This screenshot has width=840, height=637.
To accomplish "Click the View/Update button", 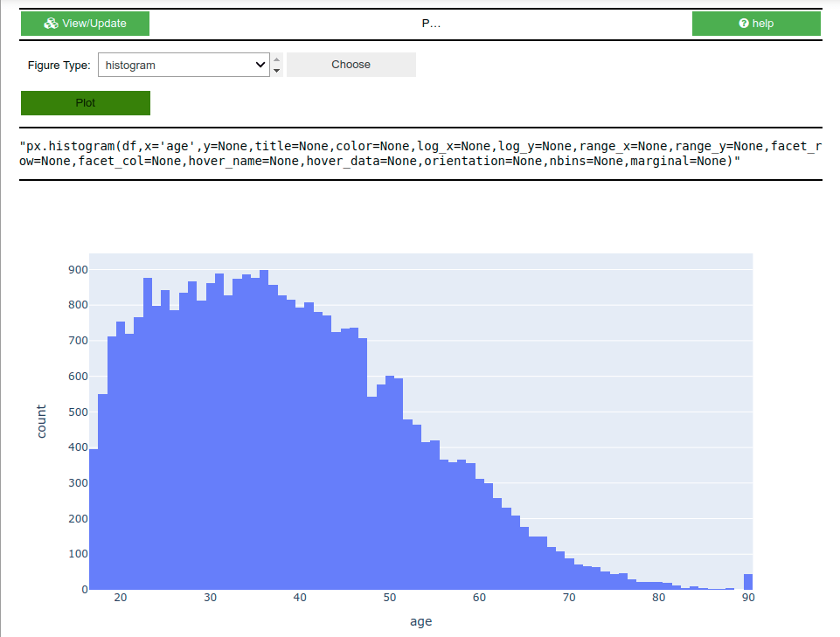I will pyautogui.click(x=85, y=24).
